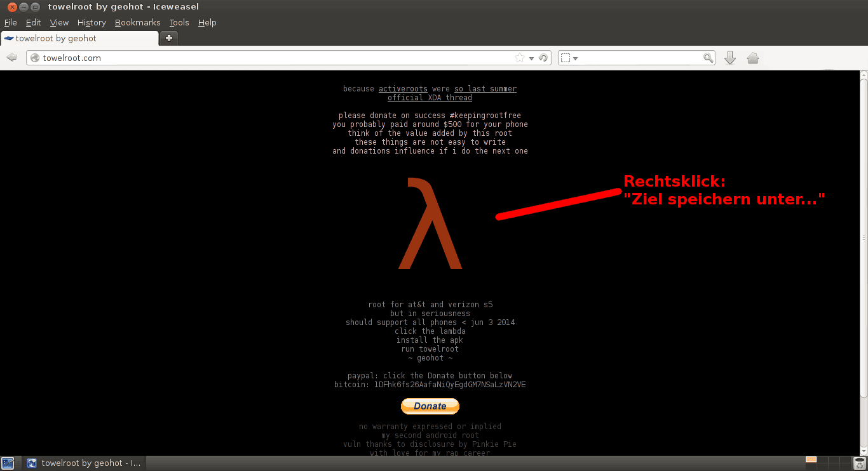Open a new tab with plus button
Image resolution: width=868 pixels, height=471 pixels.
click(x=169, y=38)
